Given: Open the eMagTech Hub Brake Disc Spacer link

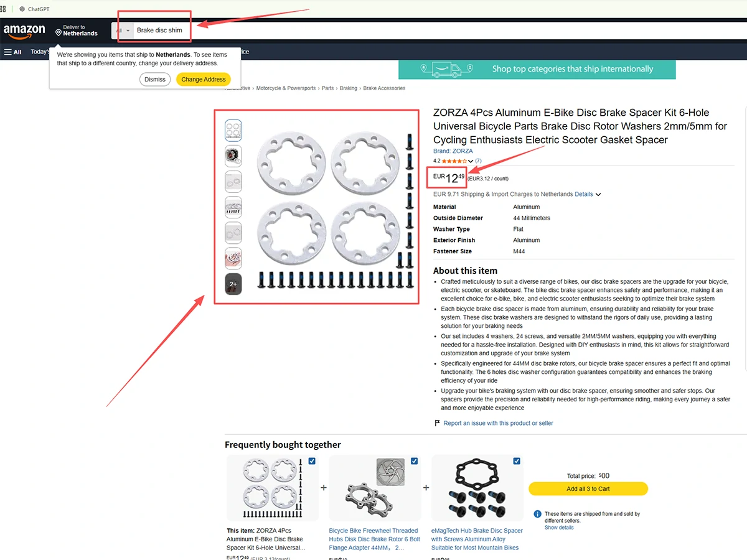Looking at the screenshot, I should [x=477, y=539].
